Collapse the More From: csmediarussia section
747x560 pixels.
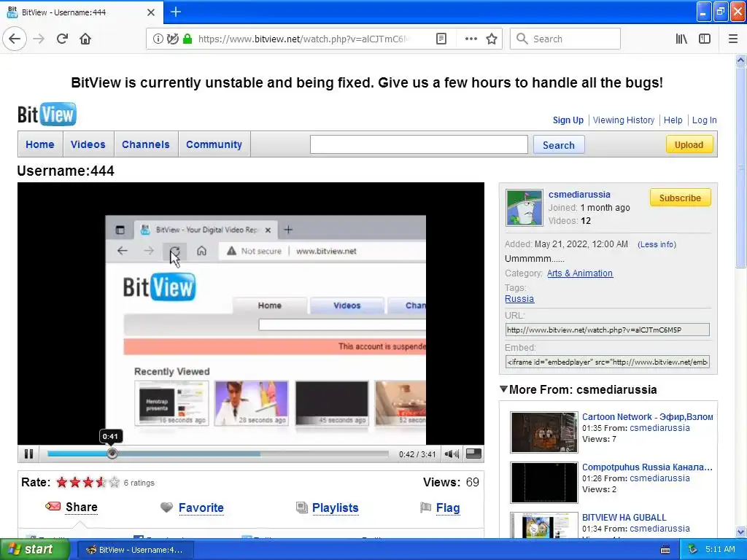pyautogui.click(x=503, y=389)
